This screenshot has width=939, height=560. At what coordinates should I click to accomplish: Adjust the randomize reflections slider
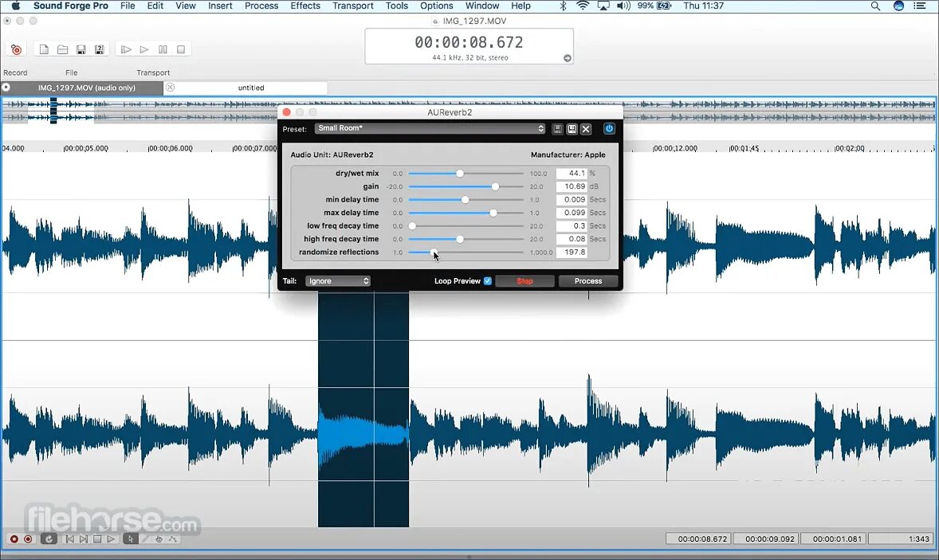(x=434, y=253)
